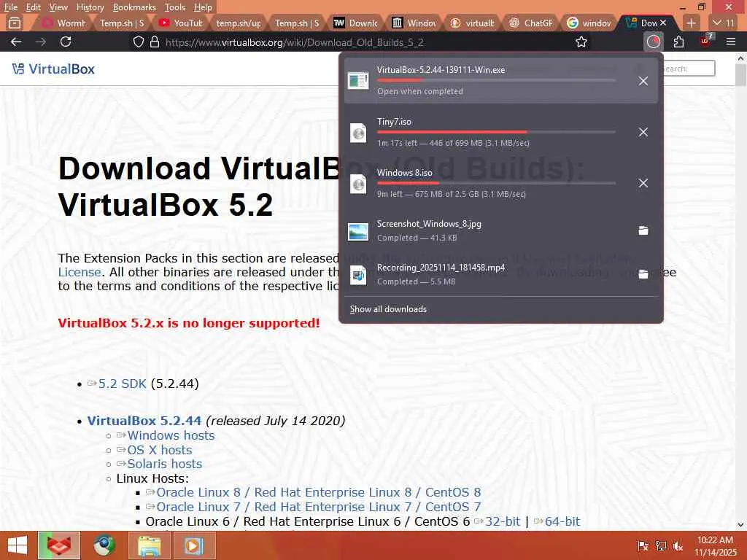The height and width of the screenshot is (560, 747).
Task: Open the License link in the paragraph
Action: click(80, 272)
